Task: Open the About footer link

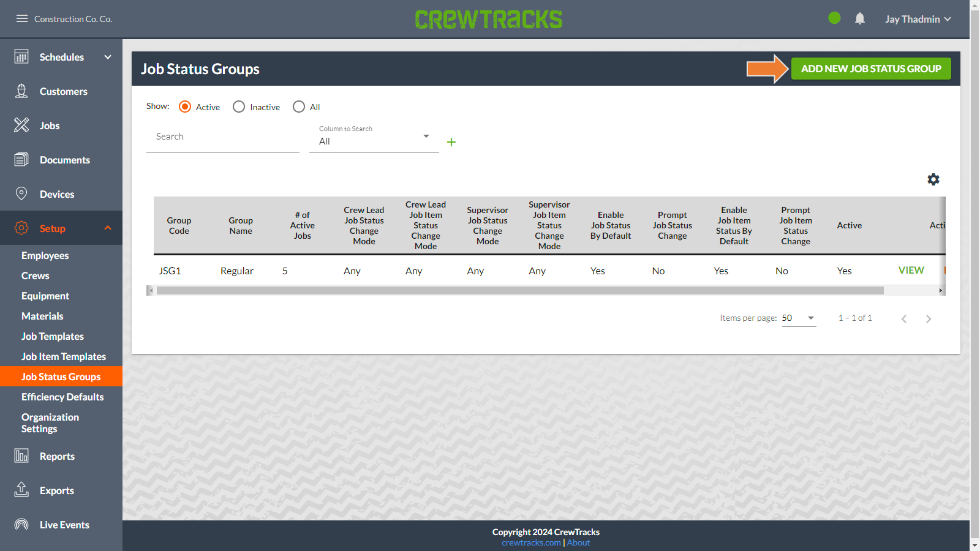Action: coord(578,542)
